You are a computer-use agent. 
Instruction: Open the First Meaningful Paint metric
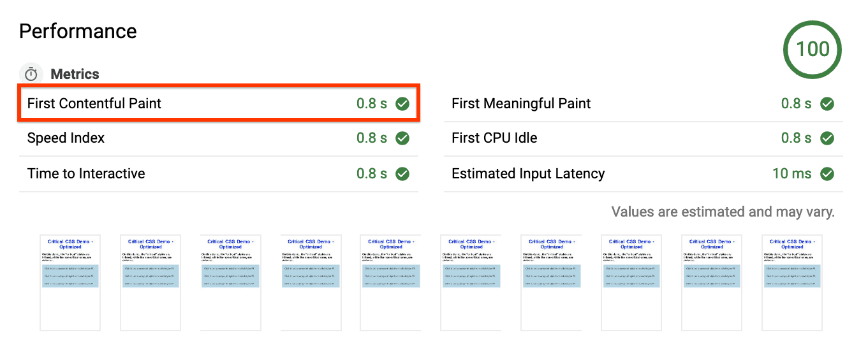[x=521, y=104]
